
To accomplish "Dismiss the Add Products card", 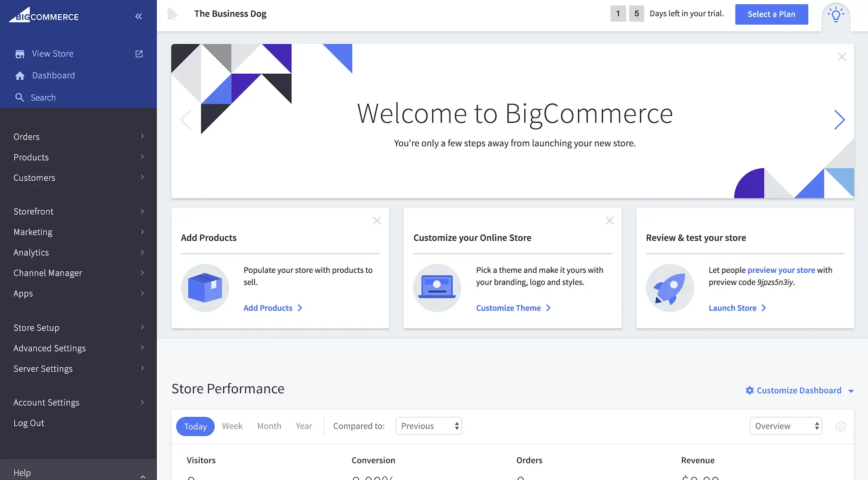I will click(377, 220).
